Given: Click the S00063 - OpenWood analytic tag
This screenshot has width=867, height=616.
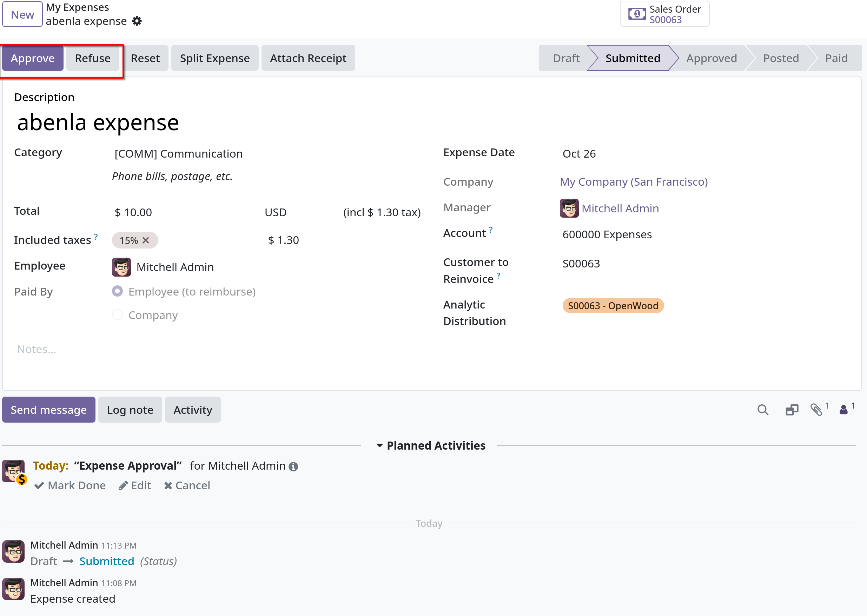Looking at the screenshot, I should 613,306.
